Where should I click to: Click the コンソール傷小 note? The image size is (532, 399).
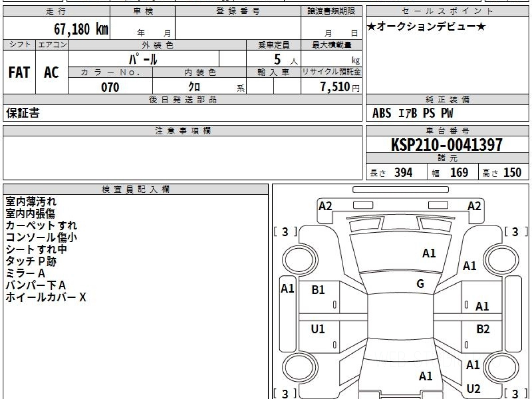41,237
